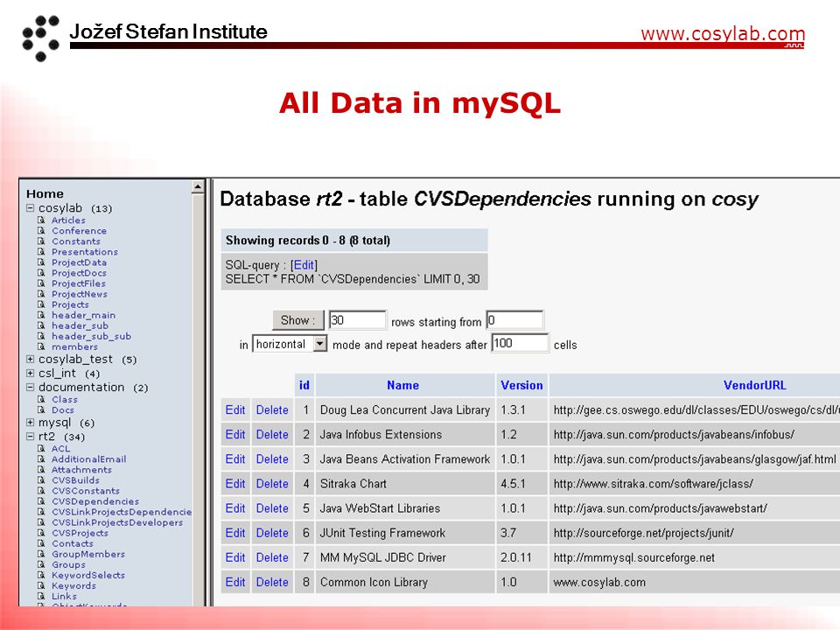
Task: Delete the JUnit Testing Framework row
Action: click(x=272, y=533)
